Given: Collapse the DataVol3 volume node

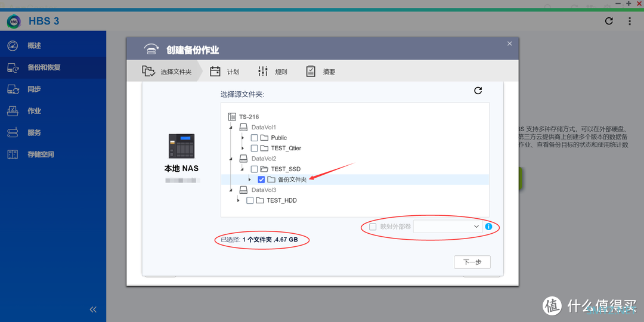Looking at the screenshot, I should [230, 190].
